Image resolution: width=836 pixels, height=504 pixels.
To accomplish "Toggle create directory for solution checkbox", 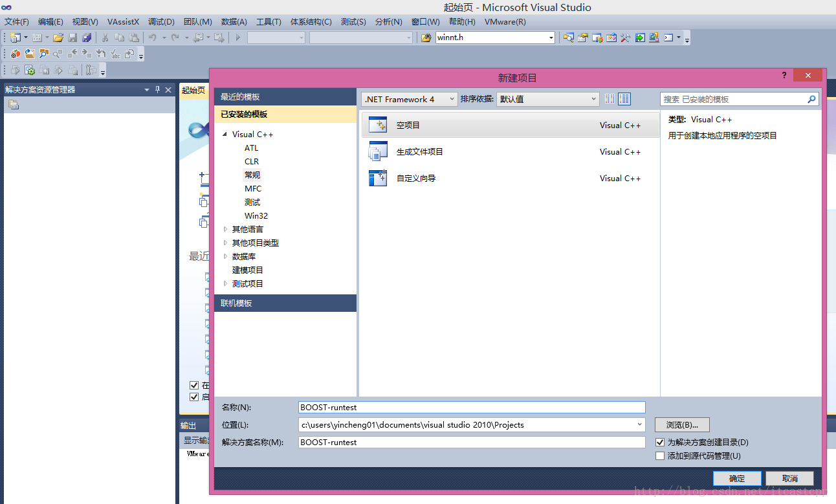I will click(x=660, y=443).
